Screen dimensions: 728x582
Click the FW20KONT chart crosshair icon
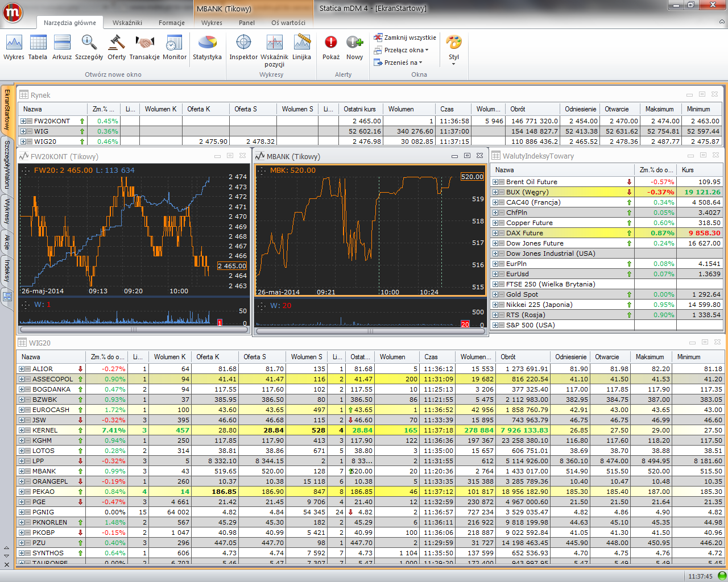click(25, 170)
